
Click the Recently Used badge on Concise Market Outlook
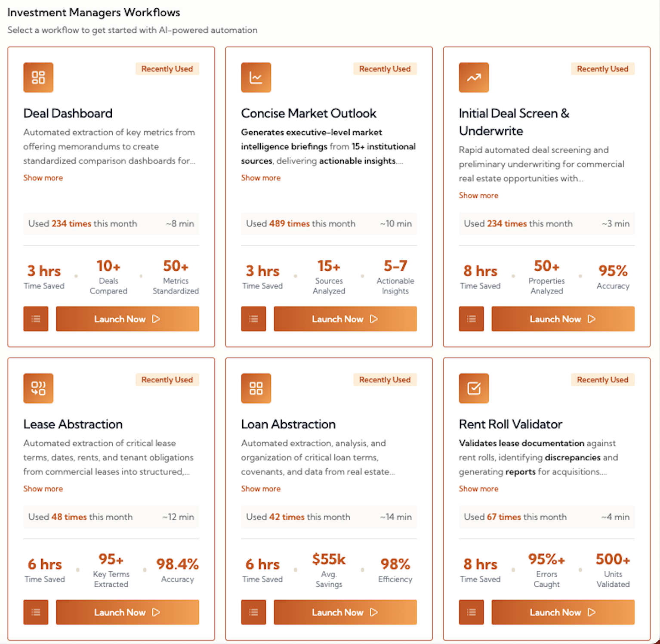click(385, 68)
